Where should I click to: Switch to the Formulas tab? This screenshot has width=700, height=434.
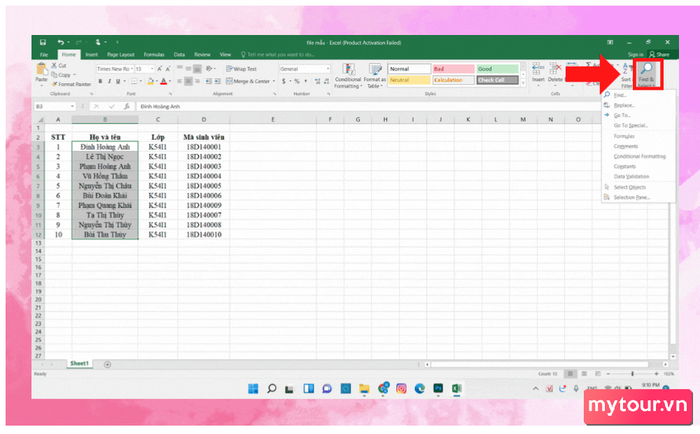point(154,54)
